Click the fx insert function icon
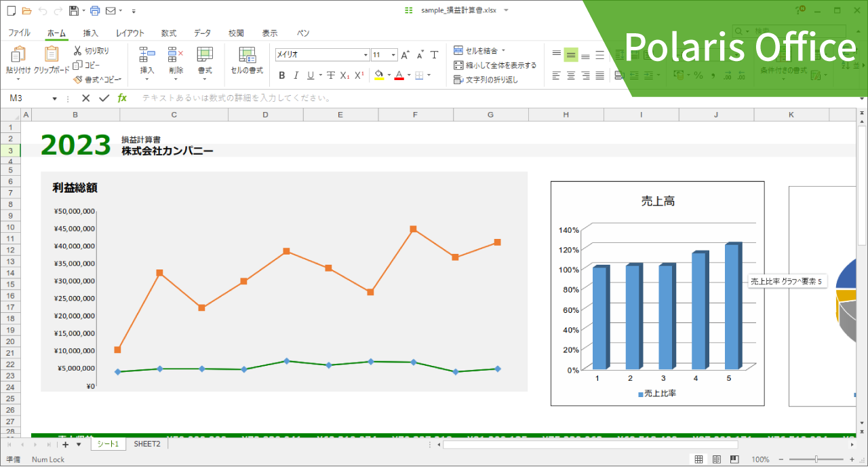The image size is (868, 467). pyautogui.click(x=122, y=98)
